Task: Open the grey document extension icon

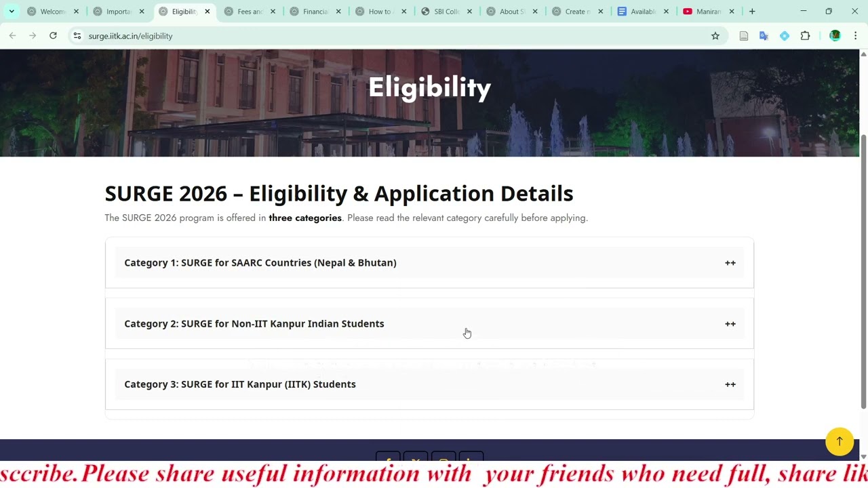Action: click(x=744, y=36)
